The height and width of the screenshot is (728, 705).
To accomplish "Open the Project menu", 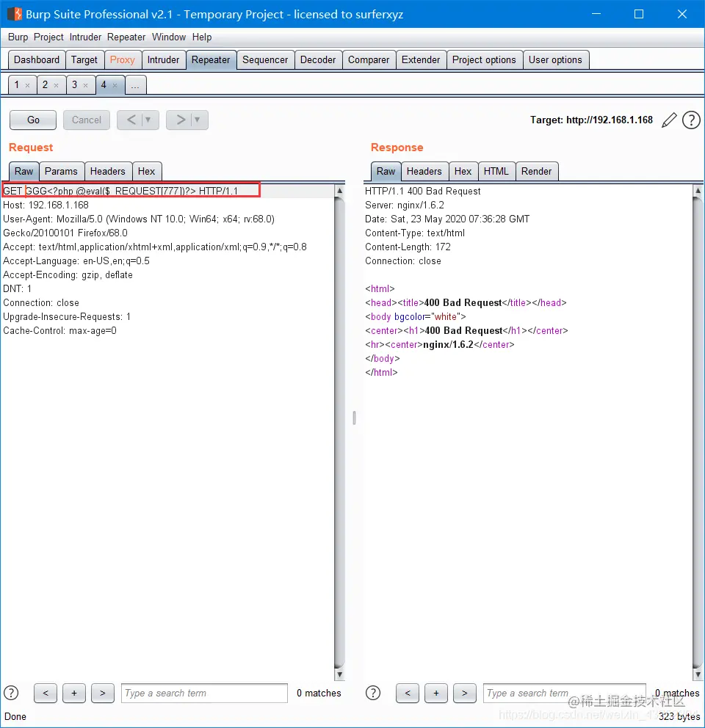I will (48, 37).
